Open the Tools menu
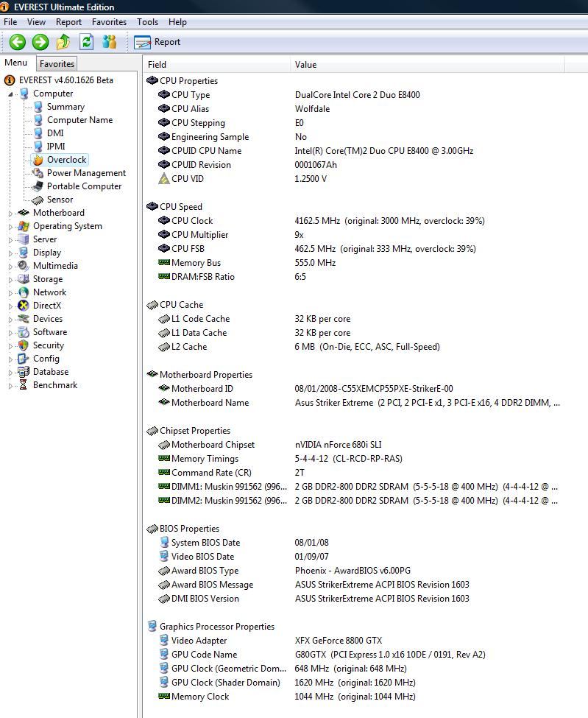The image size is (588, 718). (x=147, y=22)
